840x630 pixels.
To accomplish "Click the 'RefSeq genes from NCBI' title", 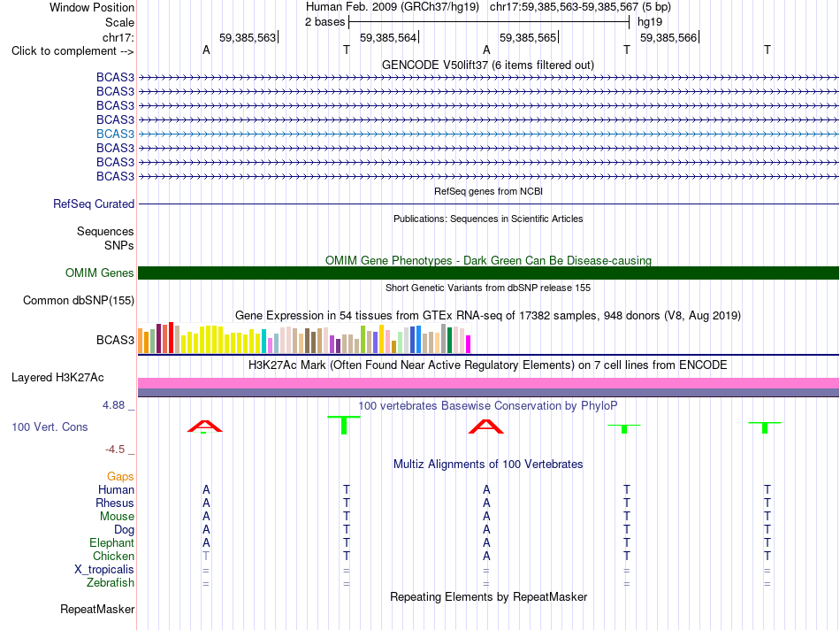I will [488, 191].
